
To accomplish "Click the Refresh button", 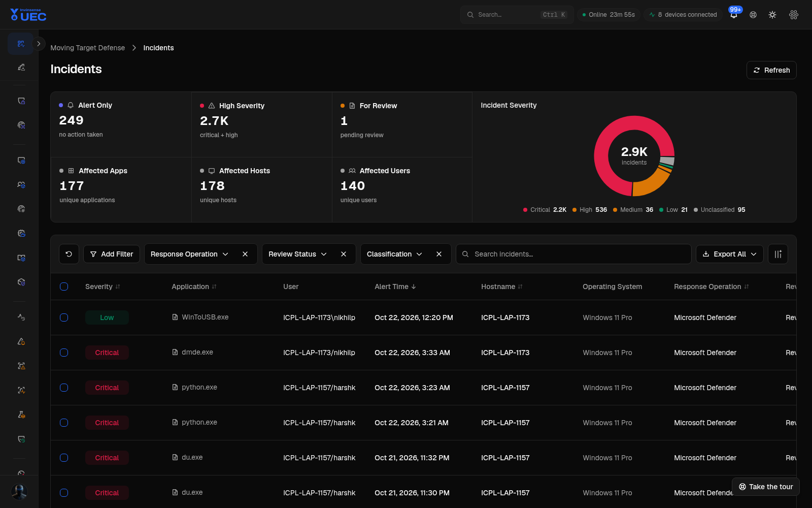I will (x=771, y=70).
